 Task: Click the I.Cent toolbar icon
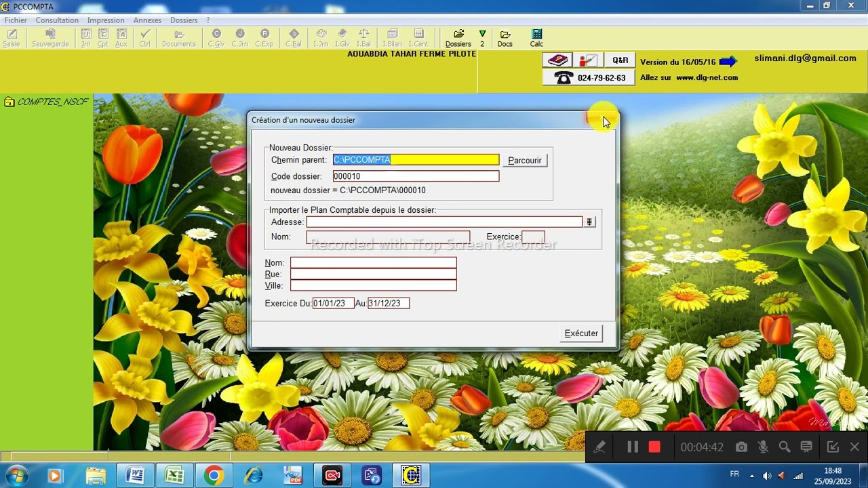418,38
